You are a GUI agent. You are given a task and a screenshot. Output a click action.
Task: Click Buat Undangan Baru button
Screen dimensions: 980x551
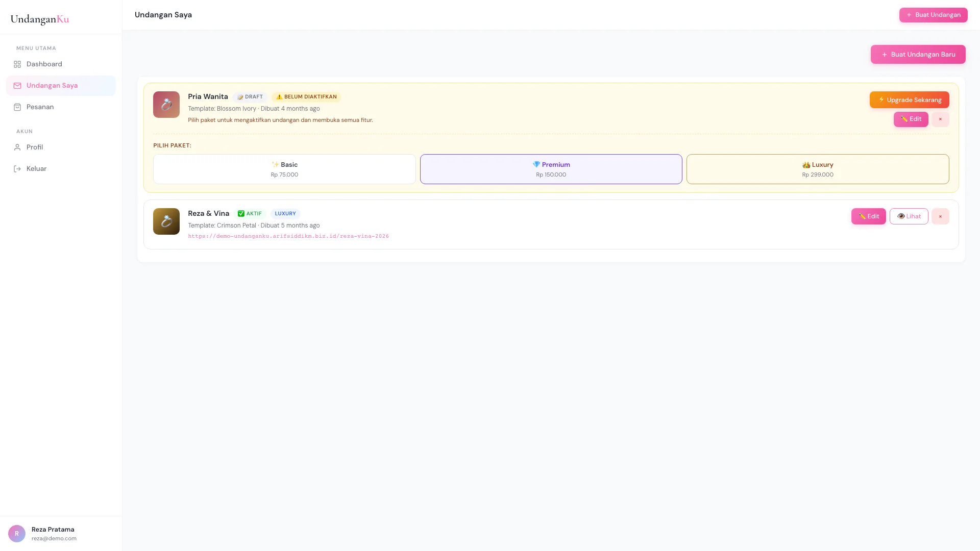pyautogui.click(x=918, y=55)
